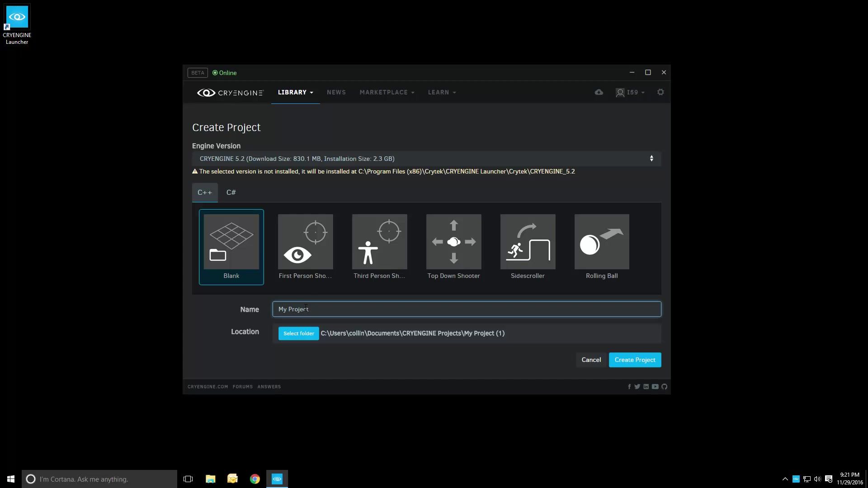Screen dimensions: 868x488
Task: Open the Windows Start menu
Action: coord(11,479)
